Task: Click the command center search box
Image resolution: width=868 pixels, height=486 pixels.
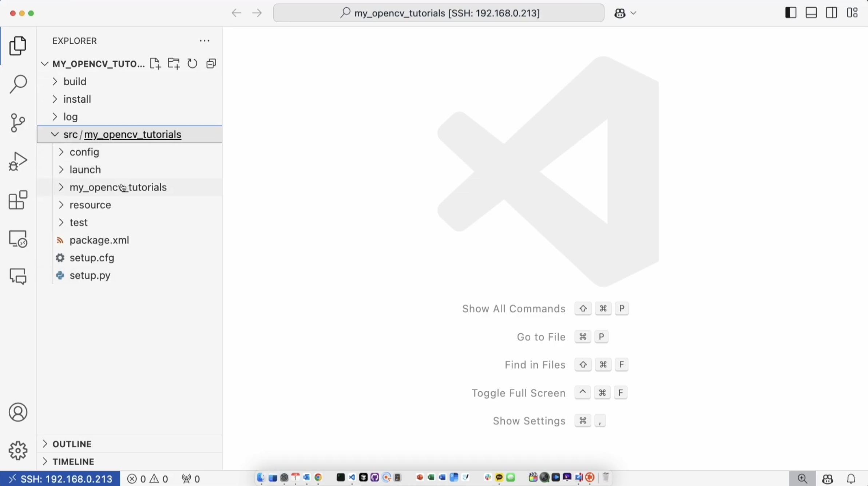Action: pyautogui.click(x=439, y=13)
